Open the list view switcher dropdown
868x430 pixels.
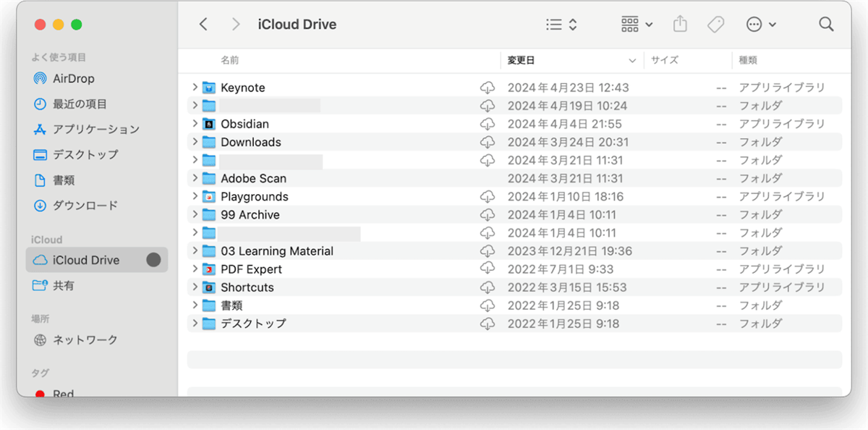(x=561, y=25)
